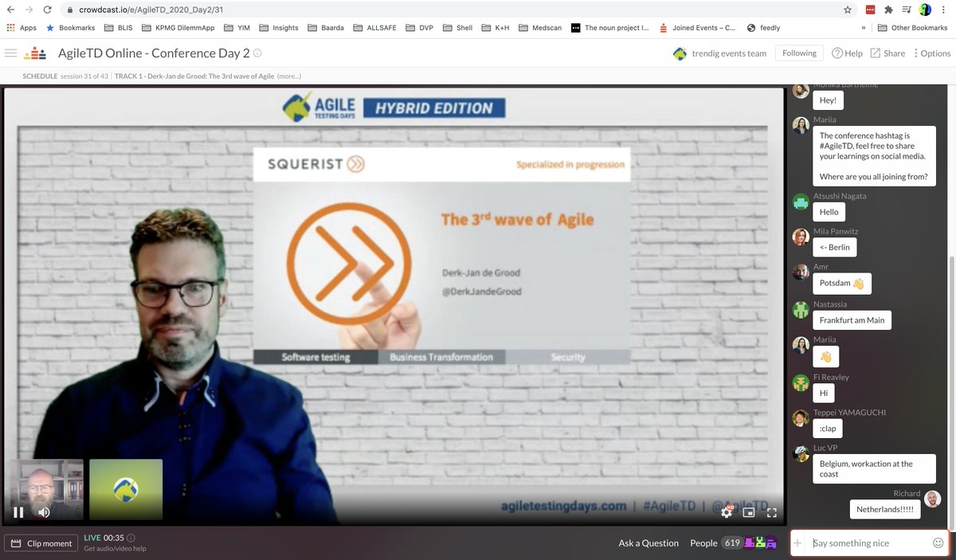Mute the video with the speaker icon
This screenshot has height=560, width=956.
pyautogui.click(x=45, y=512)
